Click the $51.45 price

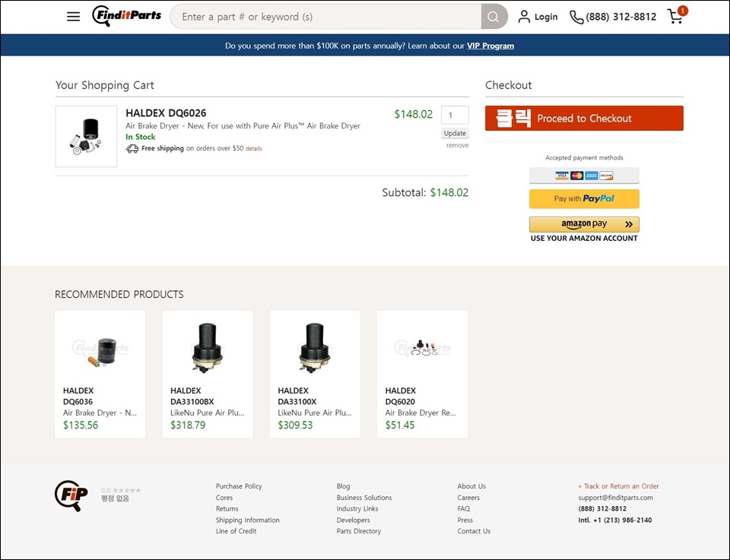tap(400, 425)
